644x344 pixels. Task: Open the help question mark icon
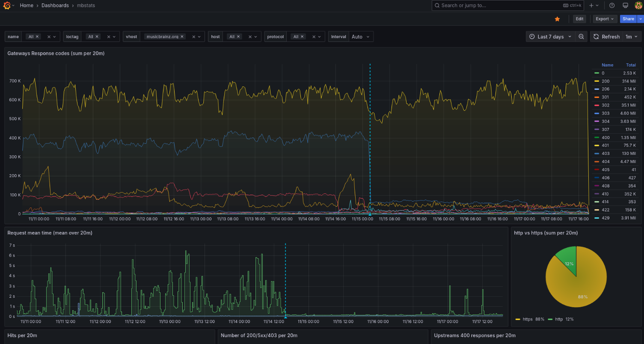click(x=612, y=6)
